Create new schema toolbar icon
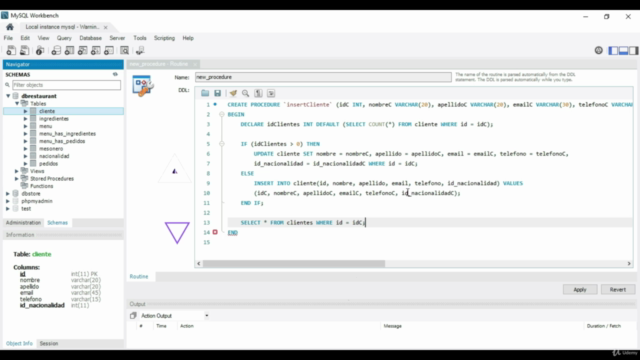Screen dimensions: 640x360 point(56,51)
